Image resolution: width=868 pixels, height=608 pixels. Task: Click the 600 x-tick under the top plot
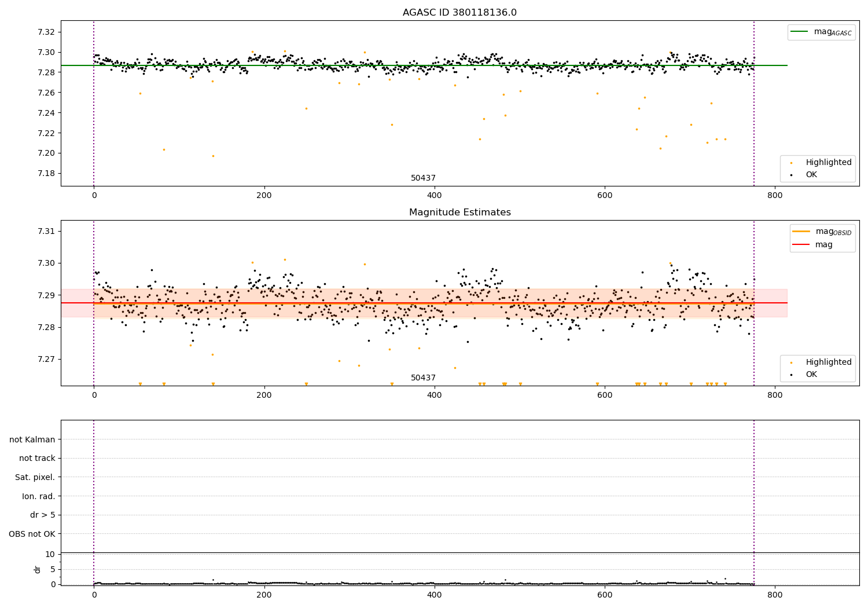(605, 196)
